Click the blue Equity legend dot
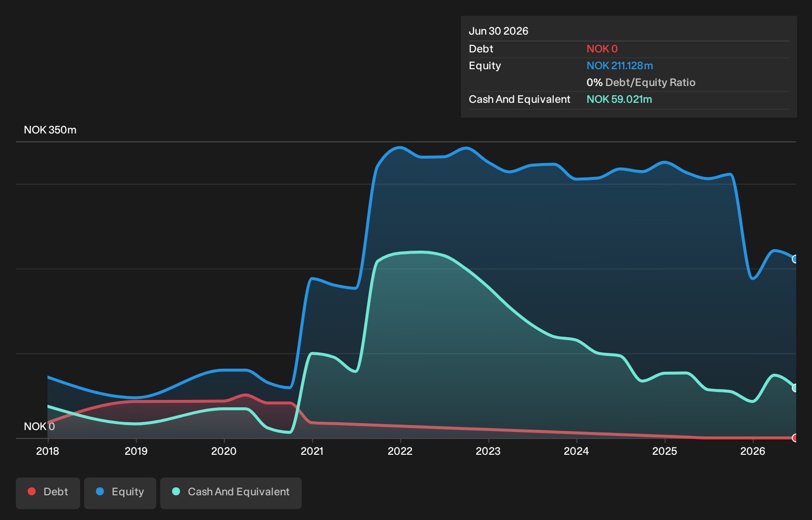The image size is (812, 520). [x=100, y=491]
